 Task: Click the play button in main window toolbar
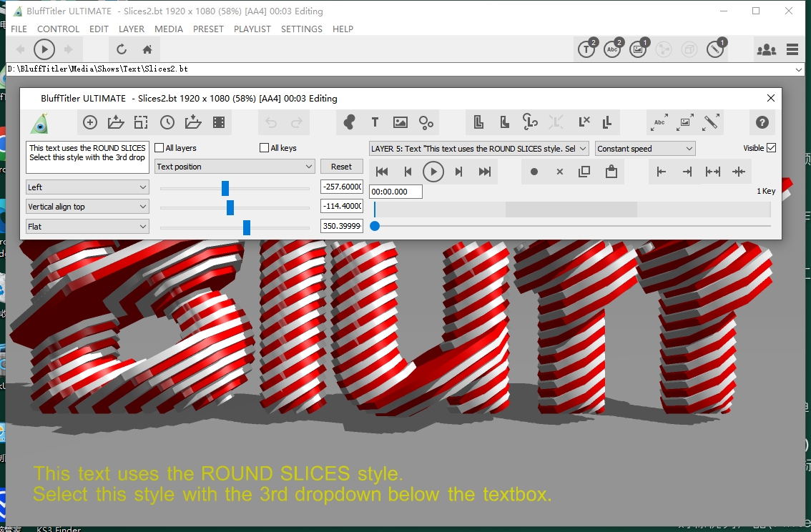[x=44, y=49]
